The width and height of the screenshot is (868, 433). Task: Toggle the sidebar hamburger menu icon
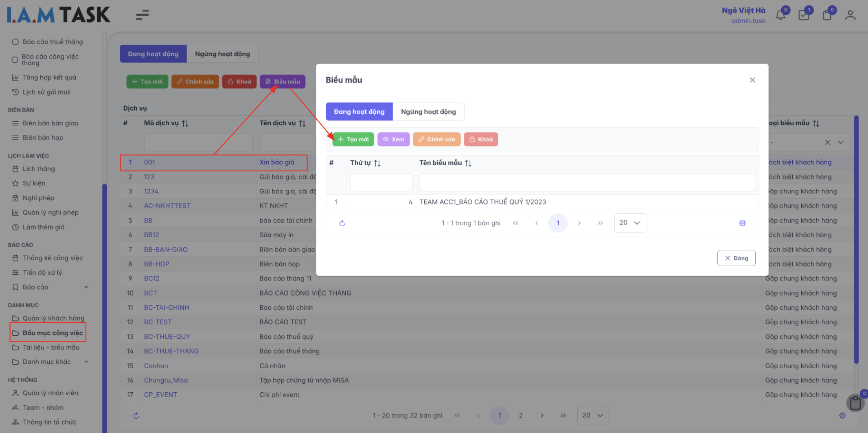(x=142, y=15)
